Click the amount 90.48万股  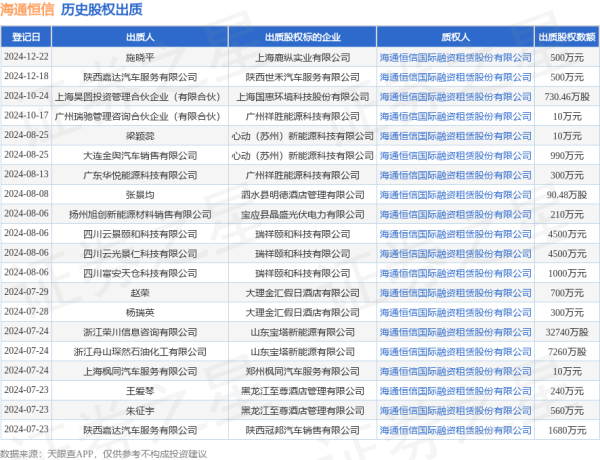[x=567, y=195]
